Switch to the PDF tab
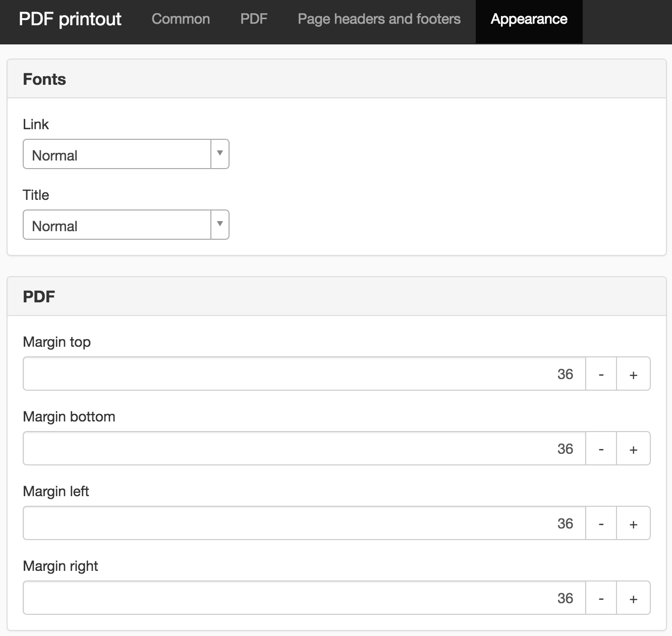 [x=254, y=19]
